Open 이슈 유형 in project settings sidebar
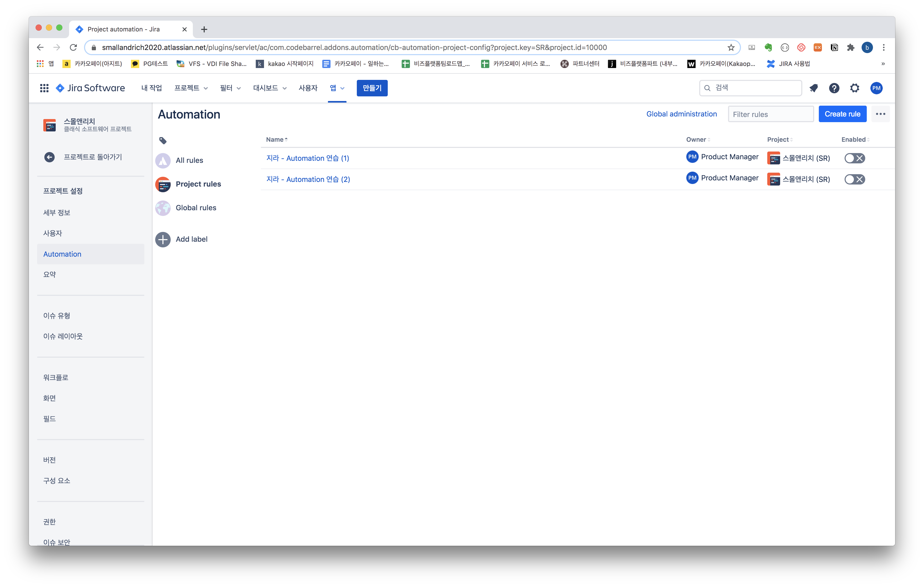This screenshot has width=924, height=587. coord(57,316)
